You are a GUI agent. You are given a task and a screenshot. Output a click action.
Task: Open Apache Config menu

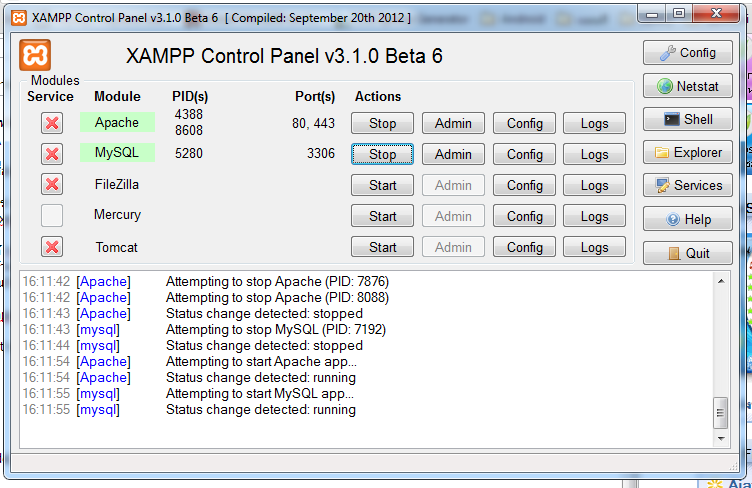click(x=524, y=123)
